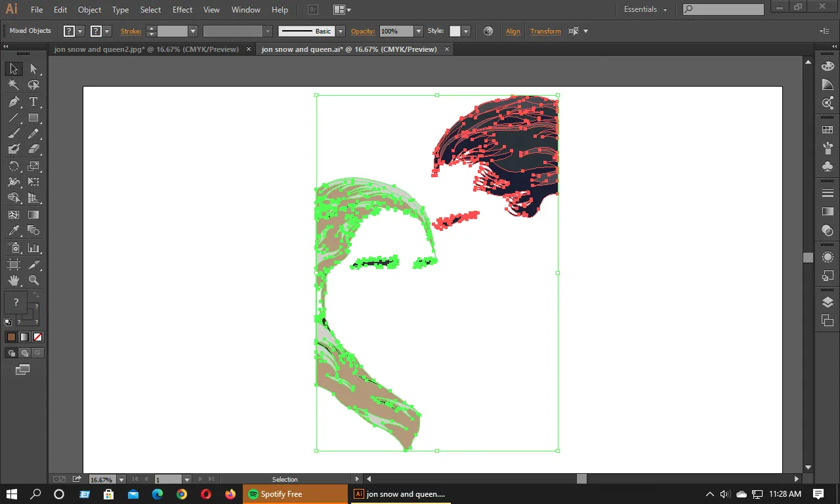Select the Shape Builder tool
This screenshot has height=504, width=840.
pos(13,198)
